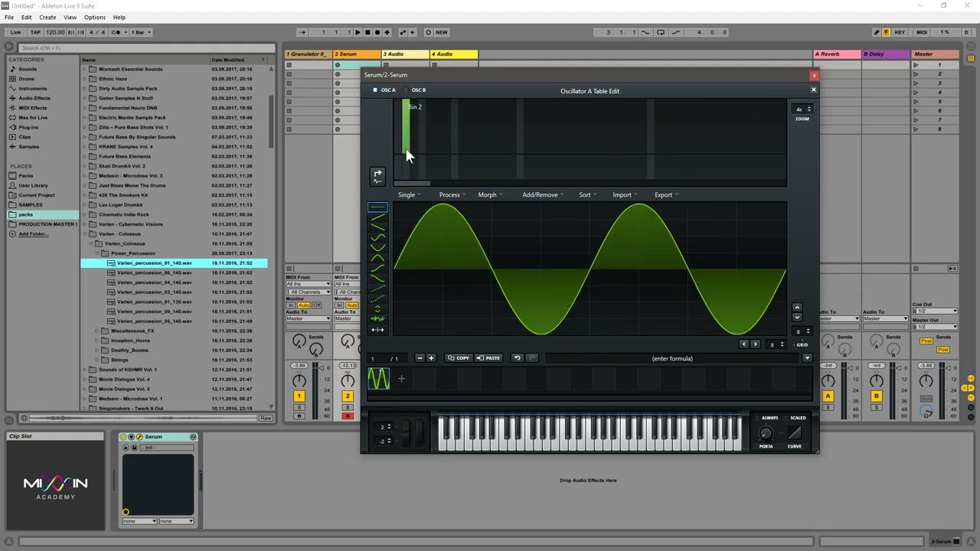Enable the SCALED portamento option

(794, 418)
